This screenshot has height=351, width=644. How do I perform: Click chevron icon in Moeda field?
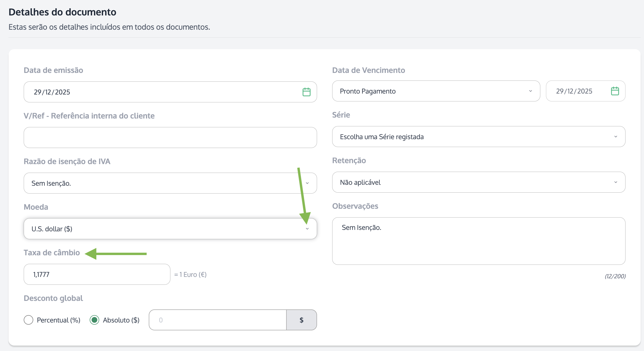pyautogui.click(x=307, y=229)
